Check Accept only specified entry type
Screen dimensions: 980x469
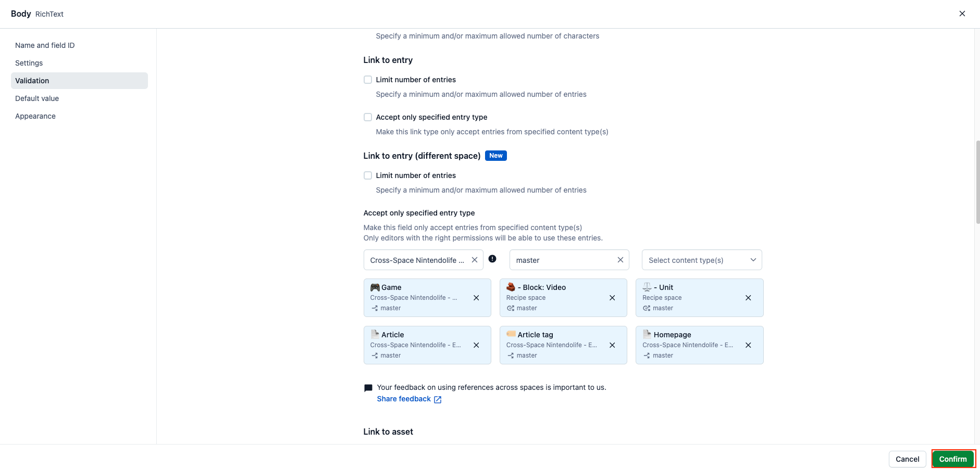368,117
